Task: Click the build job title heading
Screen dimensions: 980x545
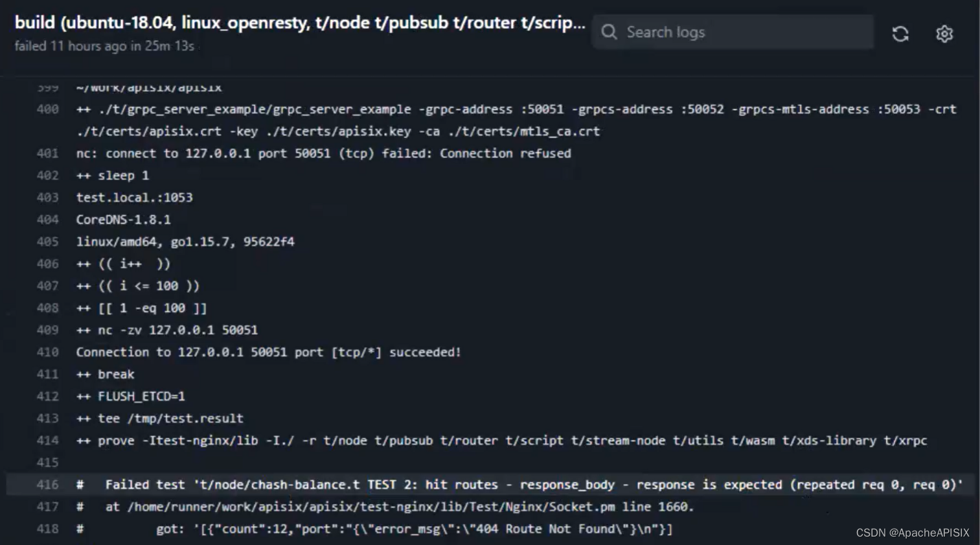Action: click(x=299, y=23)
